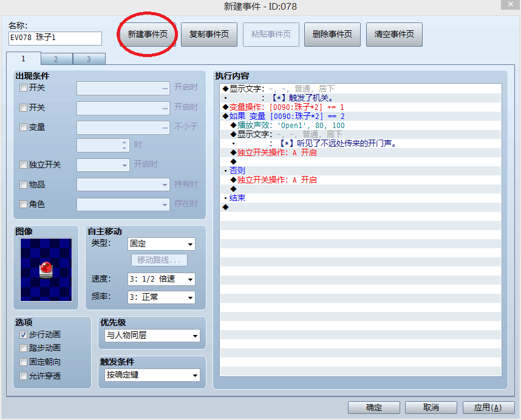Select the 【*】触发了机关。 text line

pyautogui.click(x=361, y=98)
